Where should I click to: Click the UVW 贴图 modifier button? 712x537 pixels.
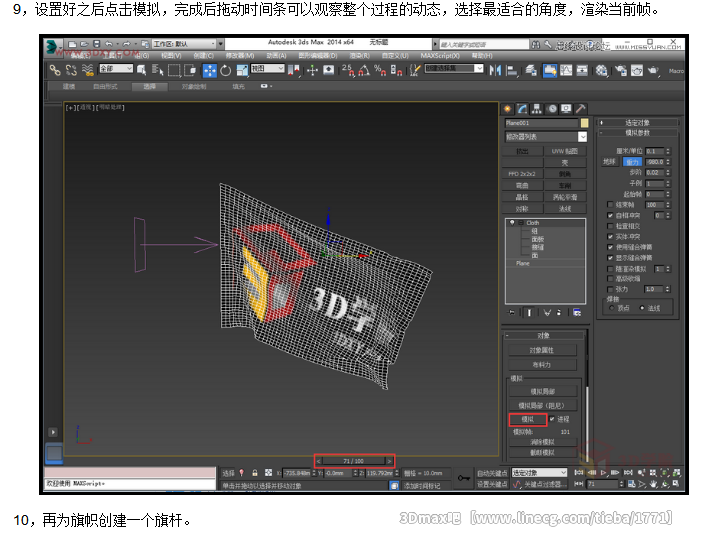pos(565,151)
